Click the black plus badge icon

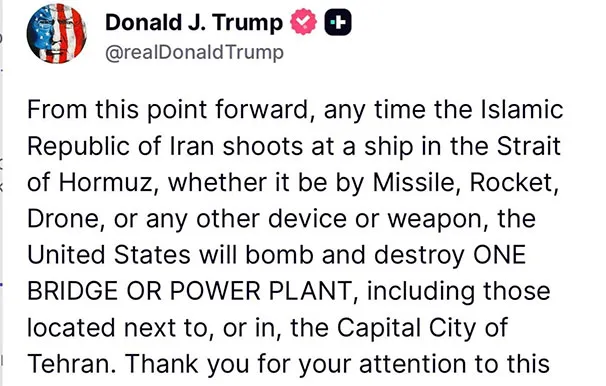click(x=338, y=22)
